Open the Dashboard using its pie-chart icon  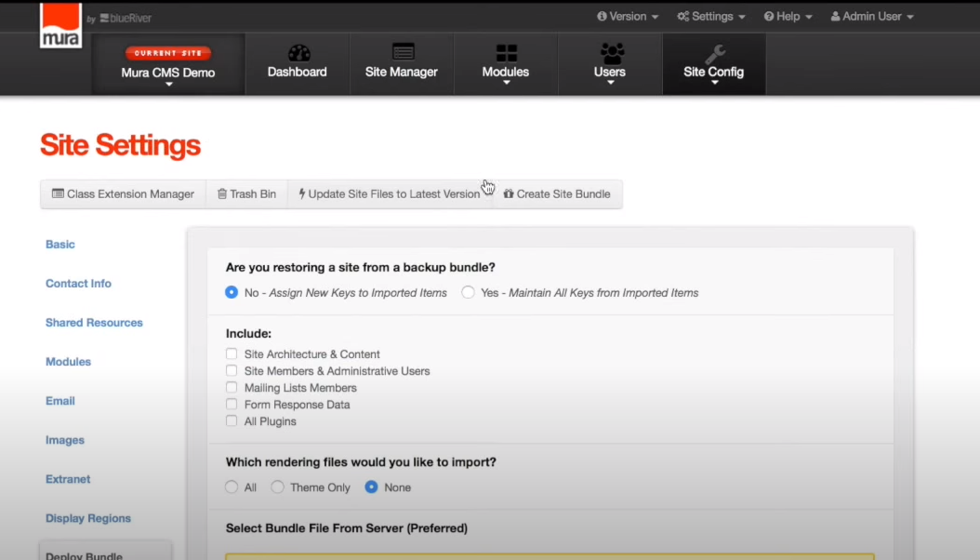[297, 53]
